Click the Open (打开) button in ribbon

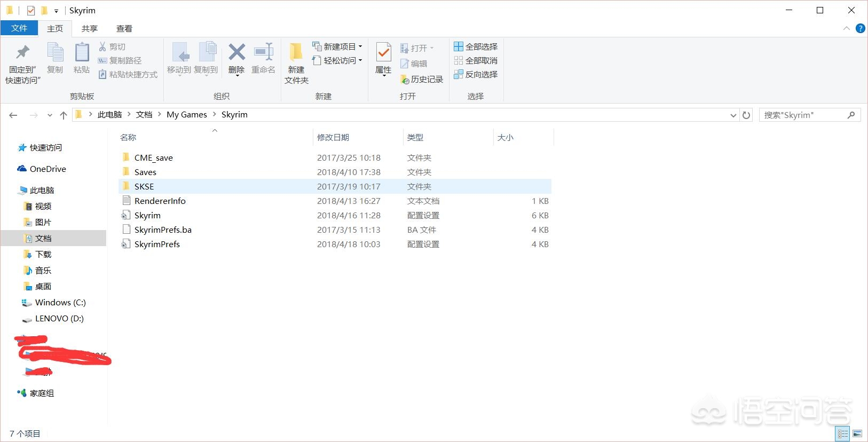(x=417, y=48)
